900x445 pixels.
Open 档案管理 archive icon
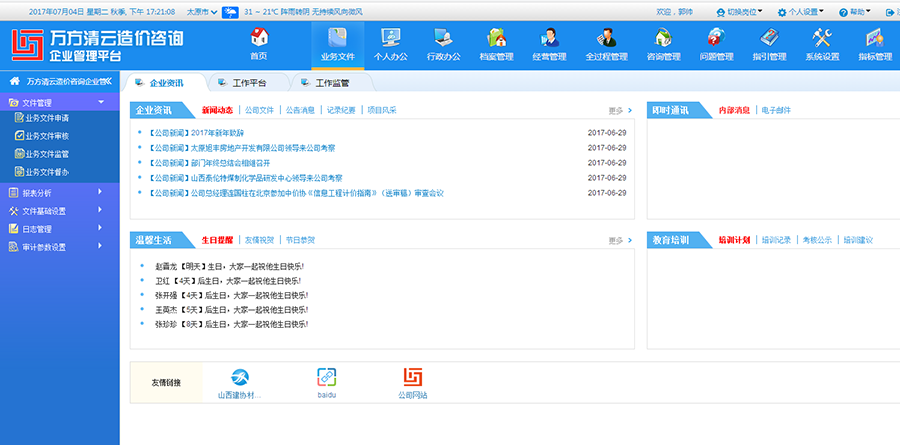495,39
